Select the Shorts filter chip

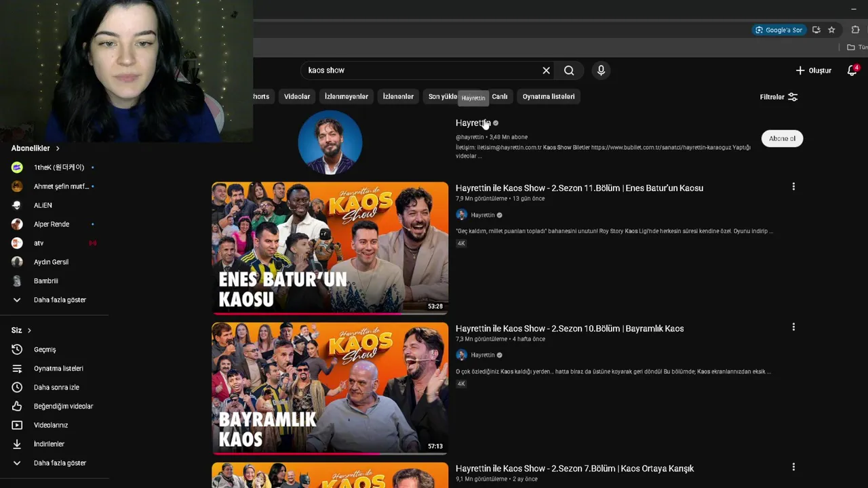262,97
